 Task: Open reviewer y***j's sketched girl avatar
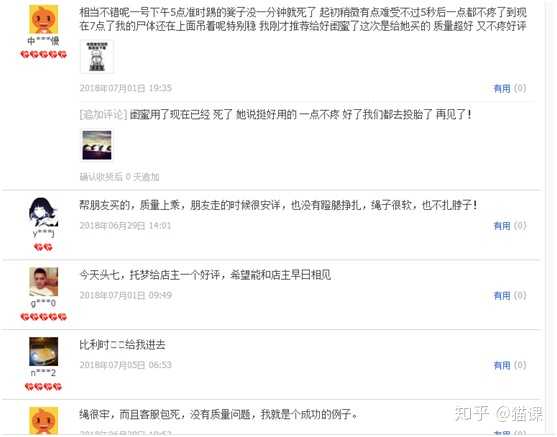[x=43, y=212]
